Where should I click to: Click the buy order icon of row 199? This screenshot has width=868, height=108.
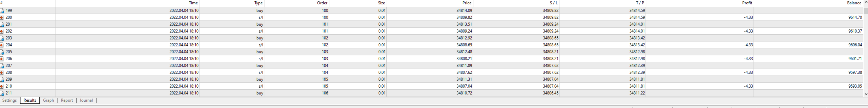2,11
